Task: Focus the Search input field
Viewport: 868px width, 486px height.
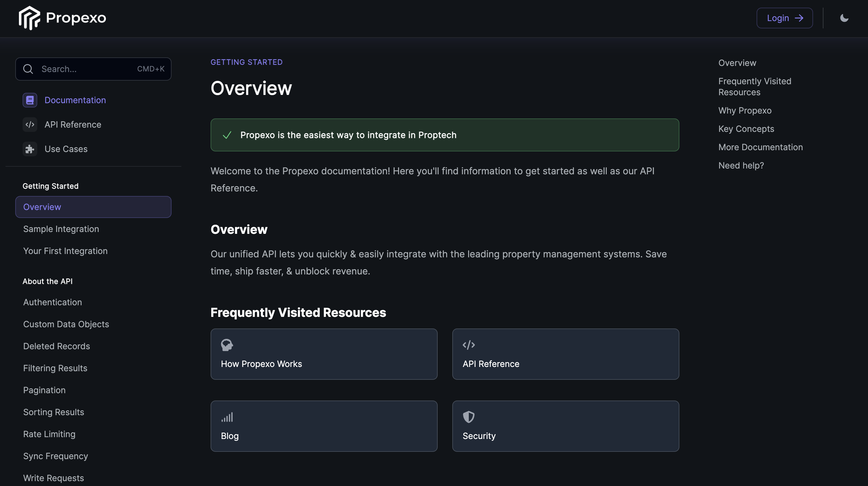Action: 88,69
